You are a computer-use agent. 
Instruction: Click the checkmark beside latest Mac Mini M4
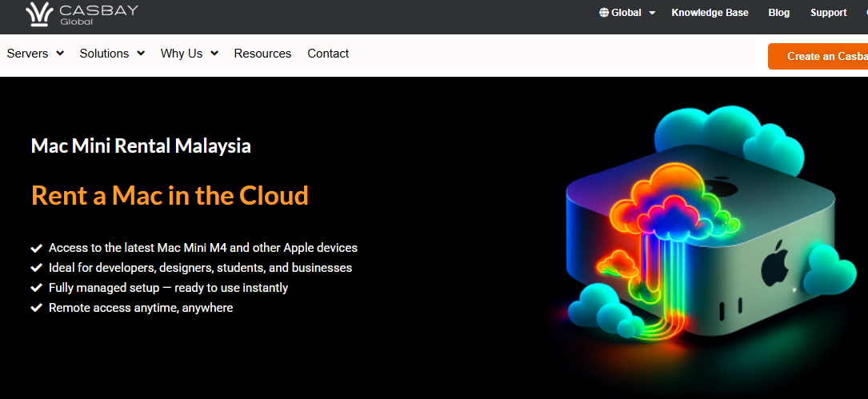pyautogui.click(x=36, y=249)
